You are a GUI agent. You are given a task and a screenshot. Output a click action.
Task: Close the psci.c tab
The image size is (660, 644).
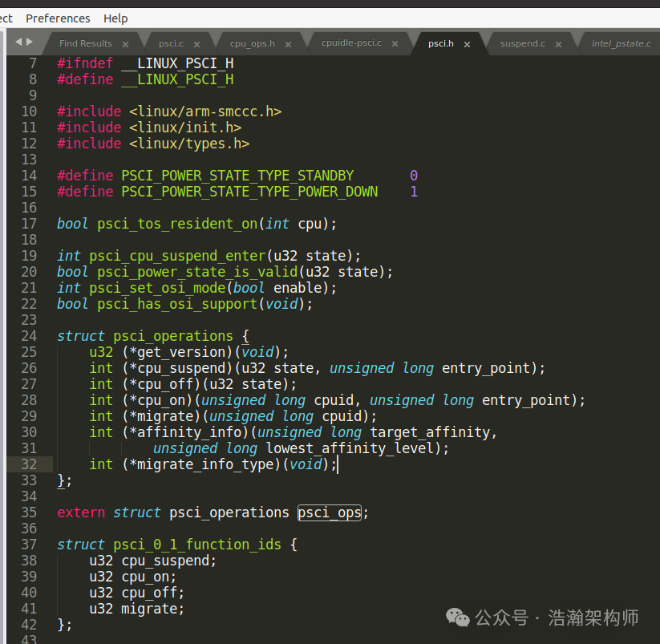(196, 44)
